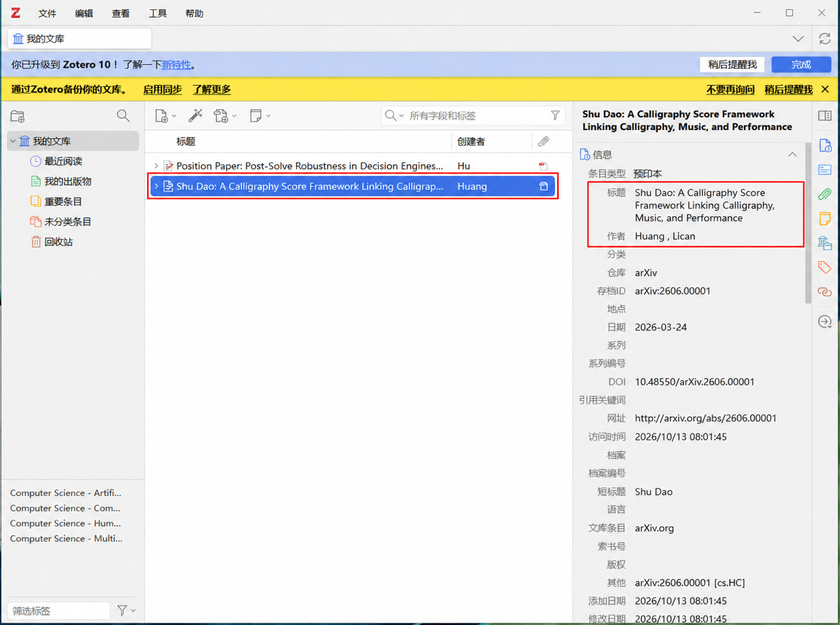Expand the Shu Dao item row
840x625 pixels.
tap(156, 186)
